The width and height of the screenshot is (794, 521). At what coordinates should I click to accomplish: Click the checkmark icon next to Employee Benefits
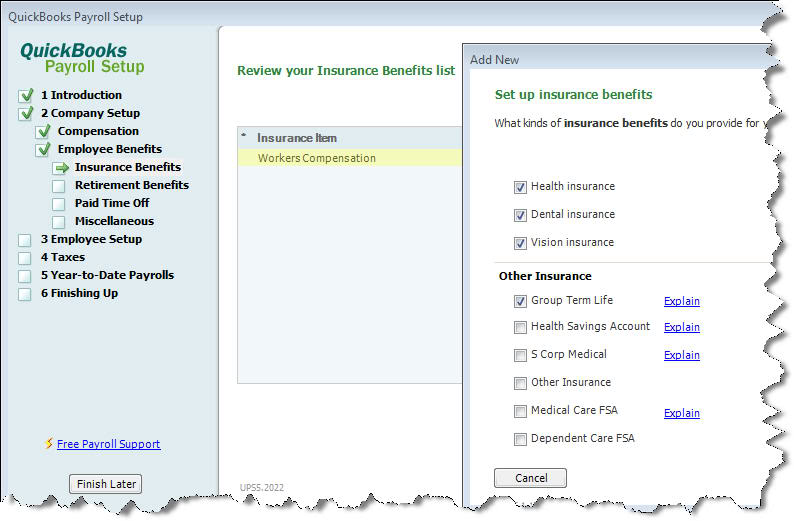[x=43, y=149]
